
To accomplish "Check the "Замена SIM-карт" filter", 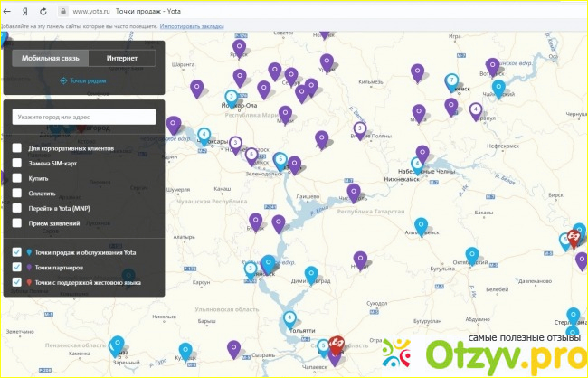I will click(x=17, y=163).
